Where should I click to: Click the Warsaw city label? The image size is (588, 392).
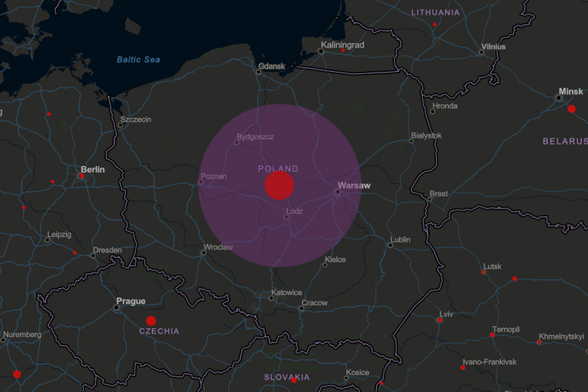tap(354, 186)
